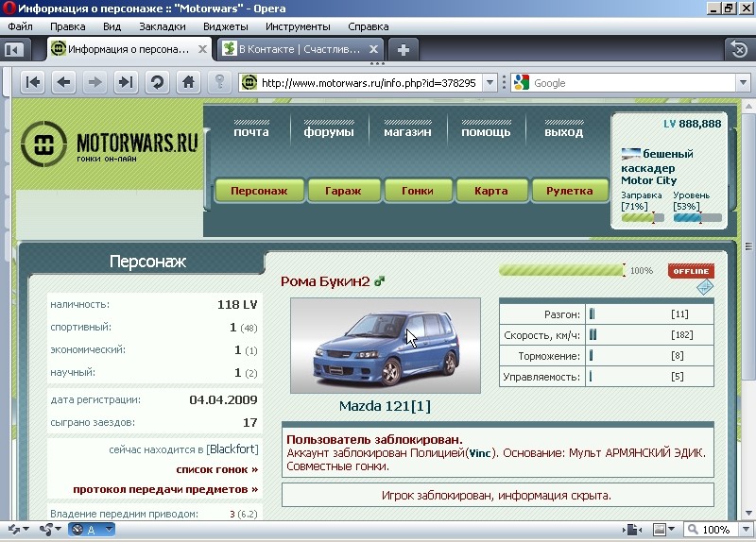Open the browser home page

(188, 82)
